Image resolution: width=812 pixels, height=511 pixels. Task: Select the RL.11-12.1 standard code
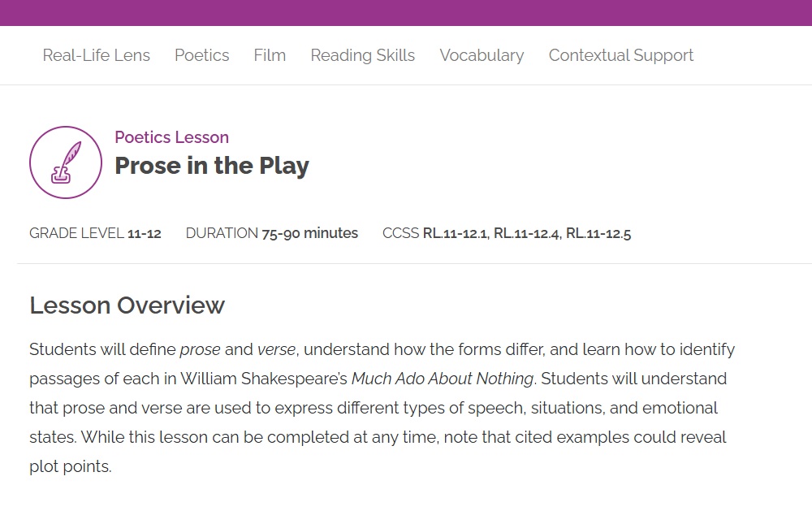click(x=455, y=234)
